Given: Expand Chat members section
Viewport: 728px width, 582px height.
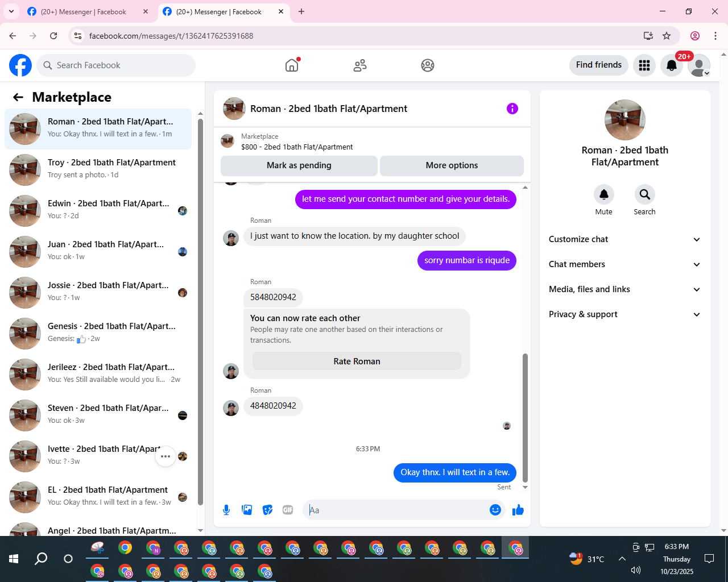Looking at the screenshot, I should pyautogui.click(x=625, y=264).
